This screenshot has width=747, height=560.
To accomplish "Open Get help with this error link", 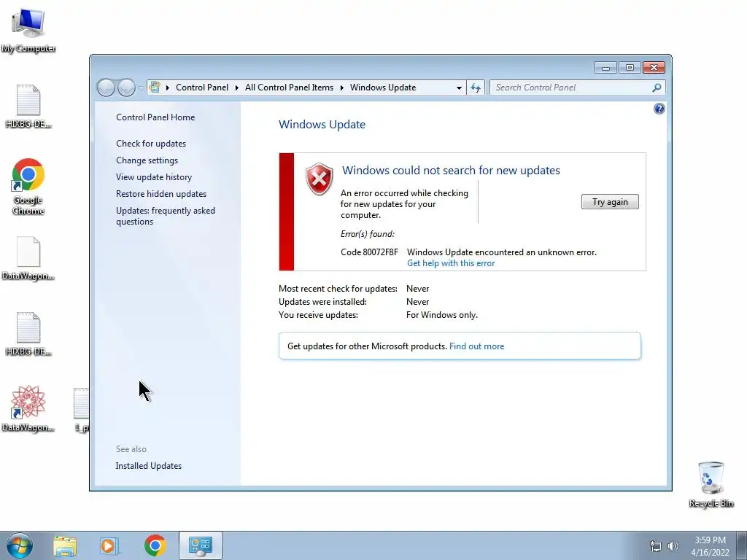I will coord(451,263).
